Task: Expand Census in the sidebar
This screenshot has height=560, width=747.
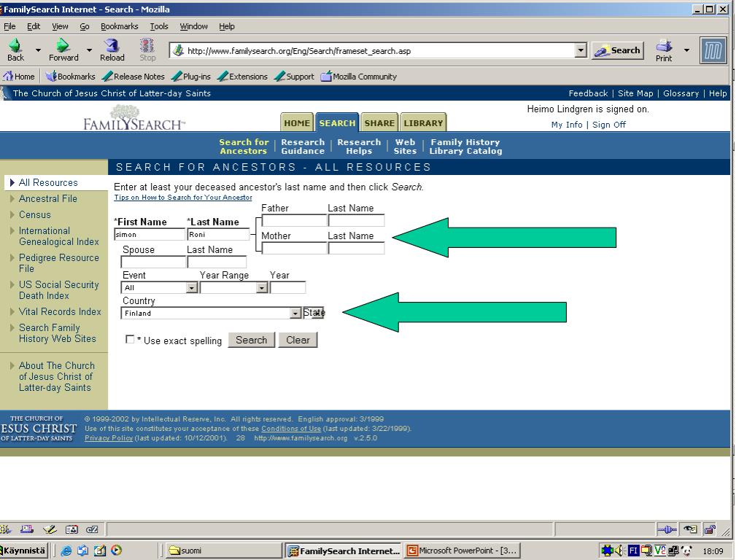Action: pyautogui.click(x=34, y=215)
